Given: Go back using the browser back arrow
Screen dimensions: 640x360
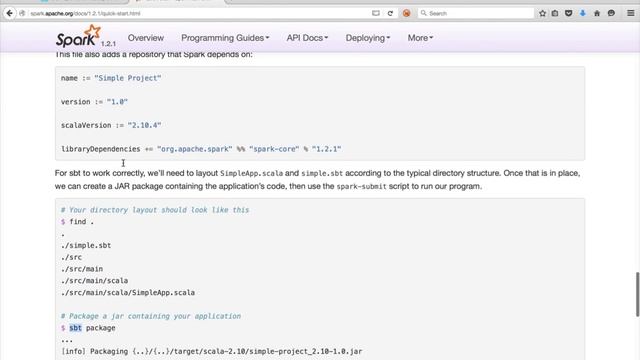Looking at the screenshot, I should tap(9, 13).
